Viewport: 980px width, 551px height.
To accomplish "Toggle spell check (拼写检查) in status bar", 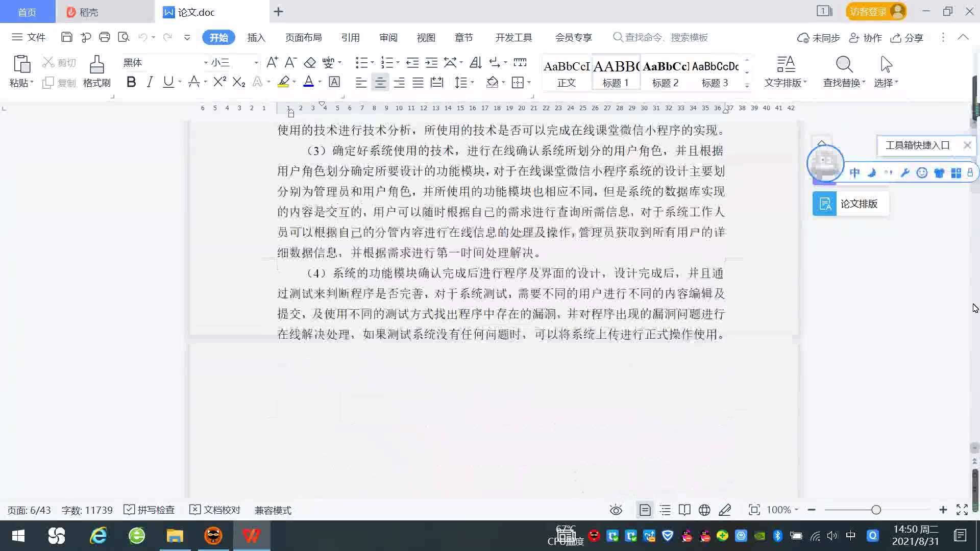I will pos(150,510).
